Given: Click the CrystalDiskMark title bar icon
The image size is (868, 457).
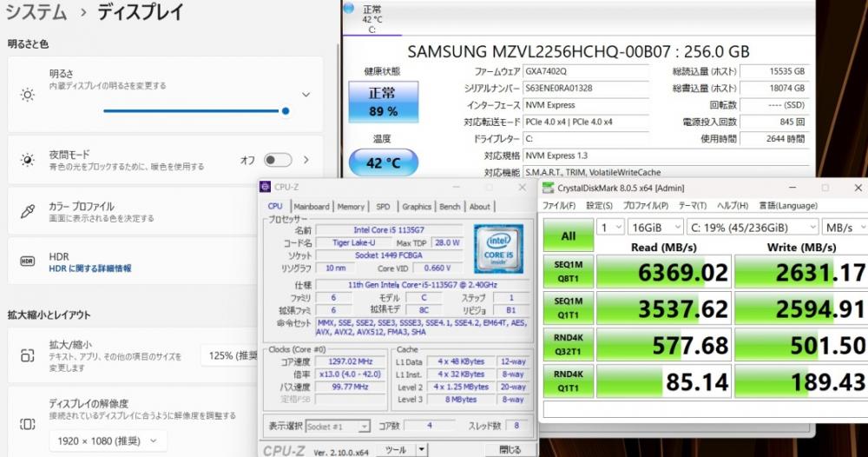Looking at the screenshot, I should tap(548, 188).
